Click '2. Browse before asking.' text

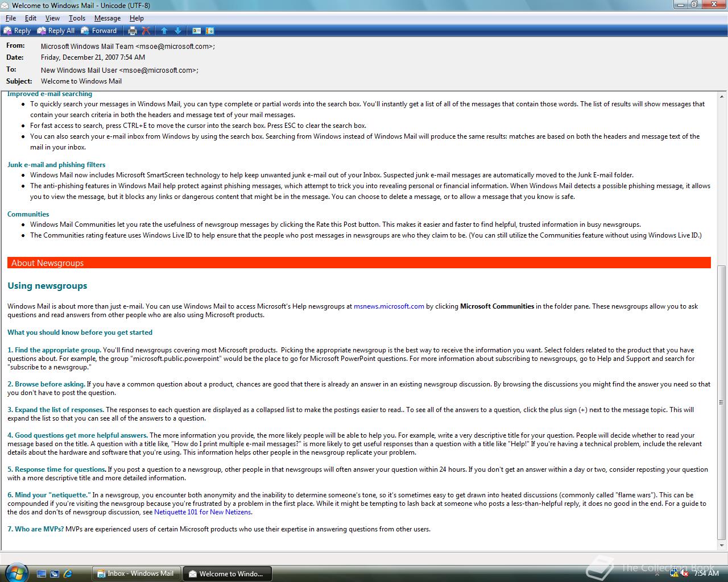[x=46, y=384]
